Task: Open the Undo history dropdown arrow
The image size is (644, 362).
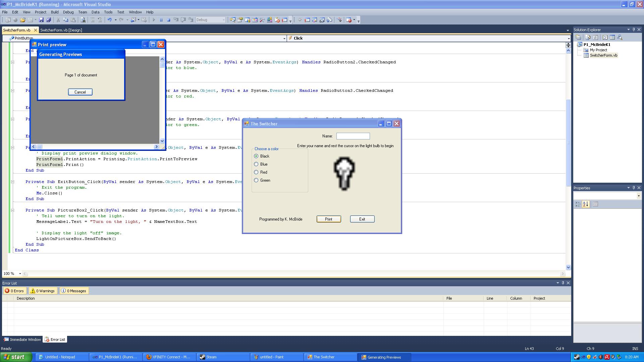Action: coord(115,20)
